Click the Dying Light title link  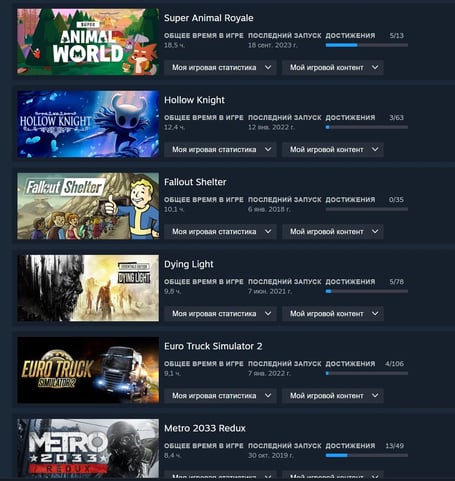click(189, 264)
